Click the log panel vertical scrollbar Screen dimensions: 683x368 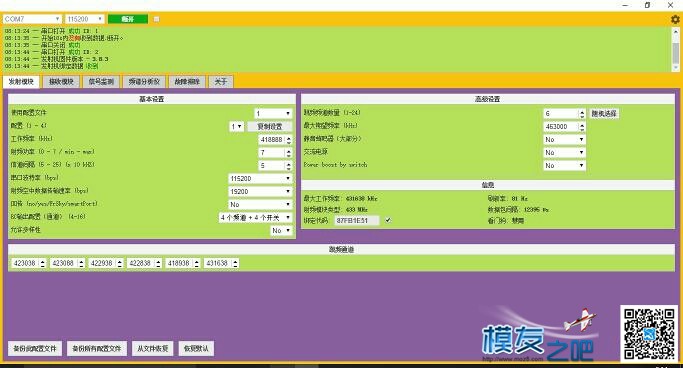[x=676, y=49]
